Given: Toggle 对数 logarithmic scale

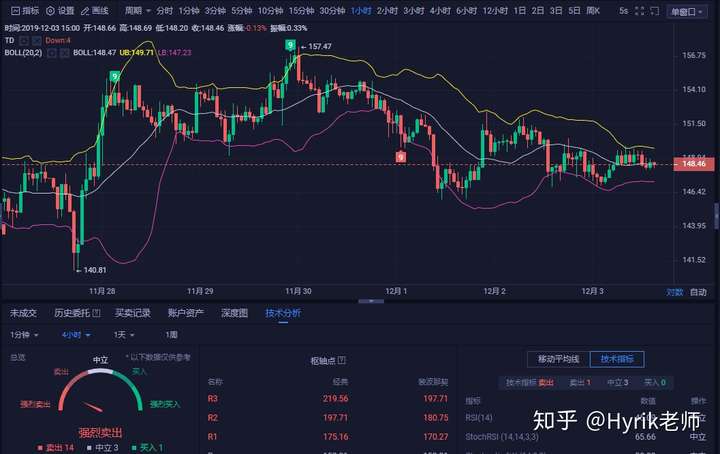Looking at the screenshot, I should 675,292.
